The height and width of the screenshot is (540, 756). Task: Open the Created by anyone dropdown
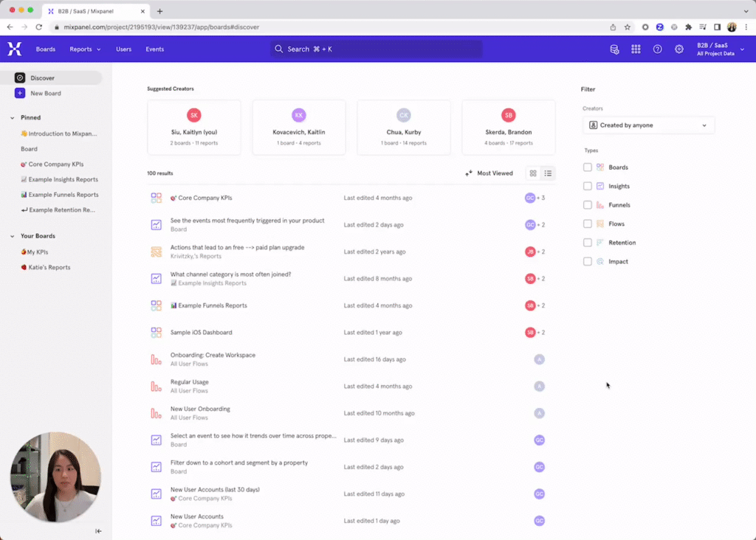[x=648, y=125]
